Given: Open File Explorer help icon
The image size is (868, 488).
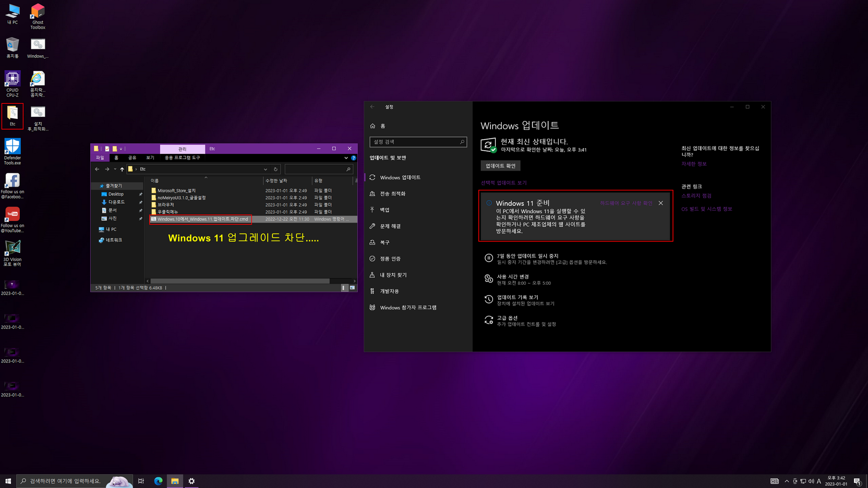Looking at the screenshot, I should 354,158.
